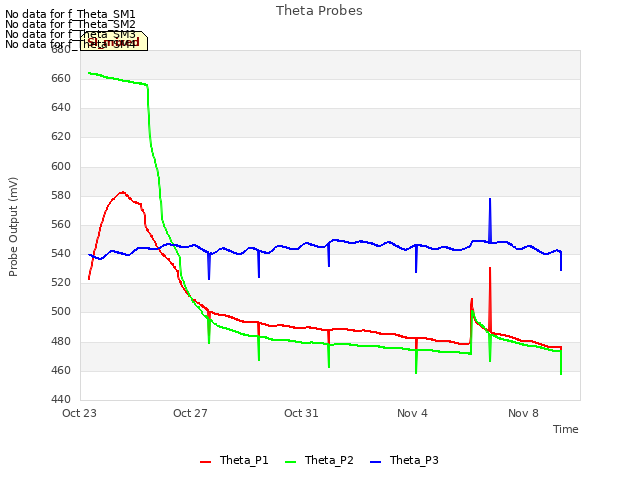Image resolution: width=640 pixels, height=480 pixels.
Task: Click the Probe Output (mV) axis label
Action: (13, 227)
